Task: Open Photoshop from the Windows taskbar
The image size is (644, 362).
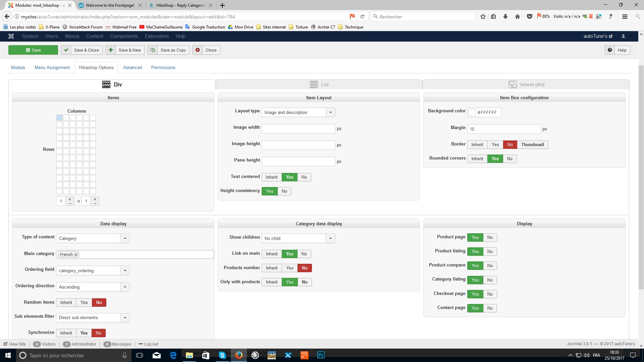Action: tap(321, 355)
